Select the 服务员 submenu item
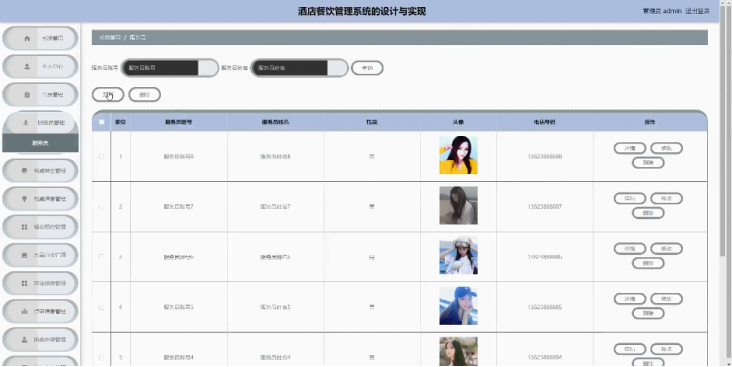 click(40, 143)
